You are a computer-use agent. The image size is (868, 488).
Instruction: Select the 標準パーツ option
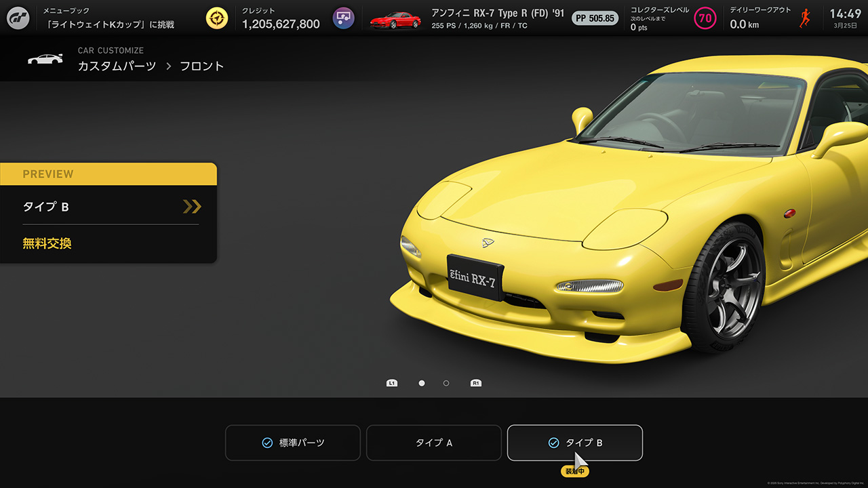(293, 443)
